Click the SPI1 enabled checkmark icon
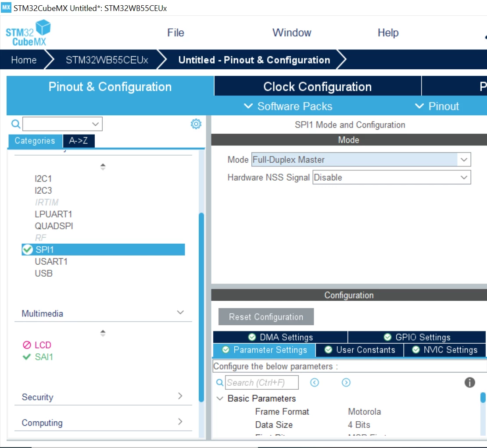 tap(27, 249)
